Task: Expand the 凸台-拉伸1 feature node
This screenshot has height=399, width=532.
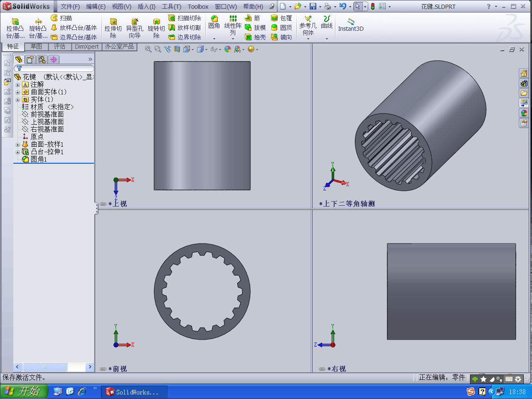Action: [x=17, y=152]
